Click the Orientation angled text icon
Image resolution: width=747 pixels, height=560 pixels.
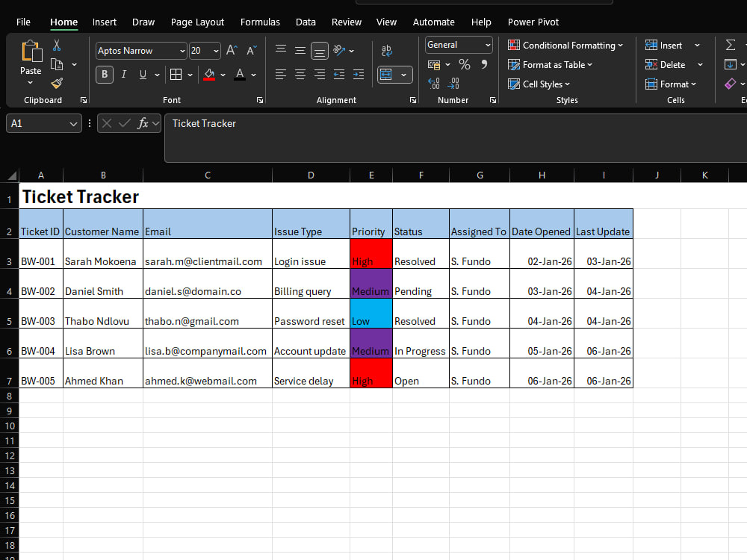(x=339, y=50)
